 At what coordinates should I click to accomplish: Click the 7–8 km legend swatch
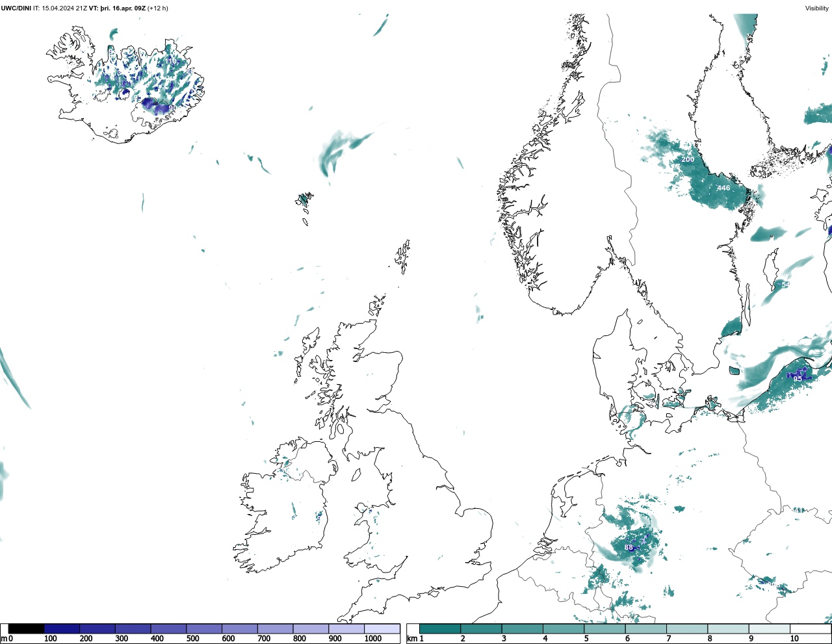pos(687,629)
